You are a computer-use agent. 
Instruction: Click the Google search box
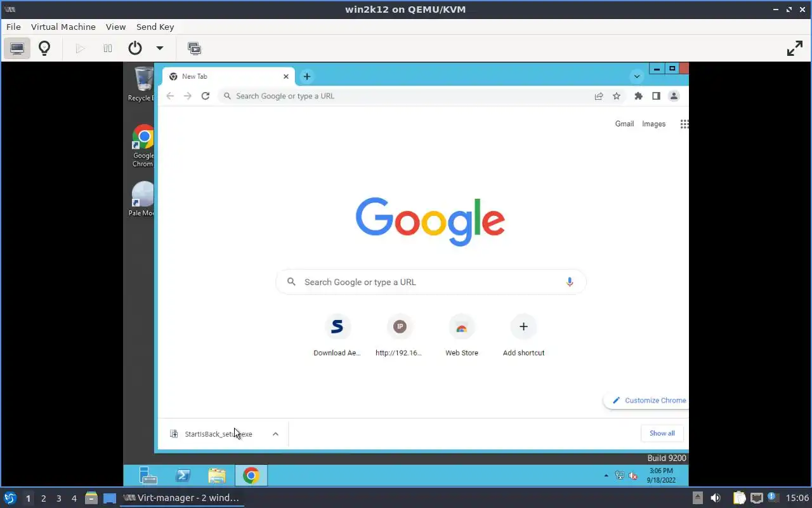click(x=431, y=282)
